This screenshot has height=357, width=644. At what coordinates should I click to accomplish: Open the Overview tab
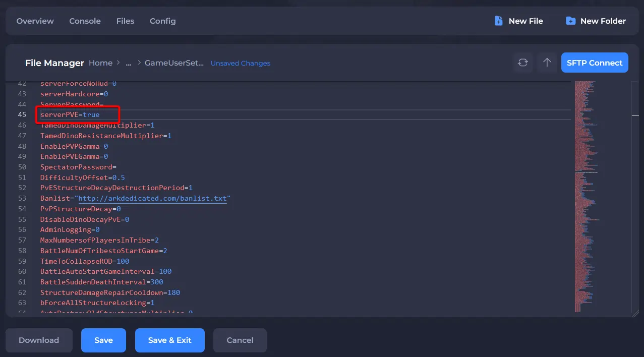(x=35, y=21)
